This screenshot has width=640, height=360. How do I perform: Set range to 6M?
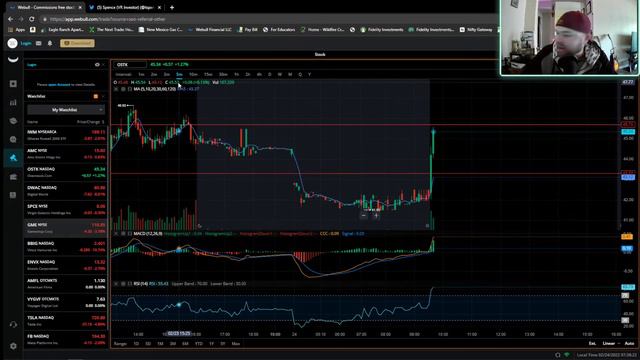[x=185, y=344]
